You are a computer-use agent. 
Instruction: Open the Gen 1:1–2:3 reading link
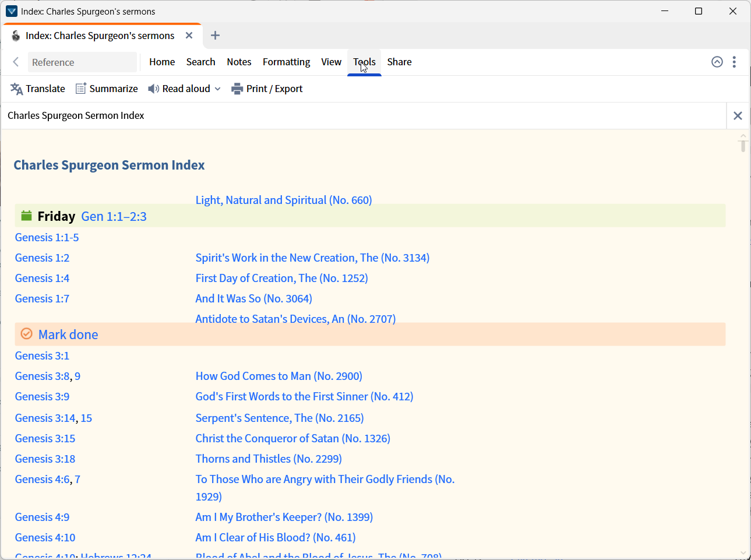coord(114,216)
